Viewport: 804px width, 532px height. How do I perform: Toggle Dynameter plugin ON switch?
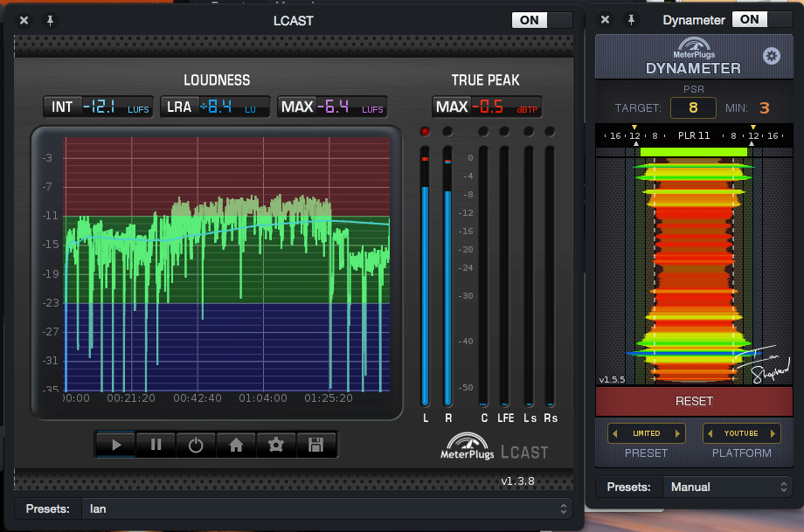tap(762, 19)
